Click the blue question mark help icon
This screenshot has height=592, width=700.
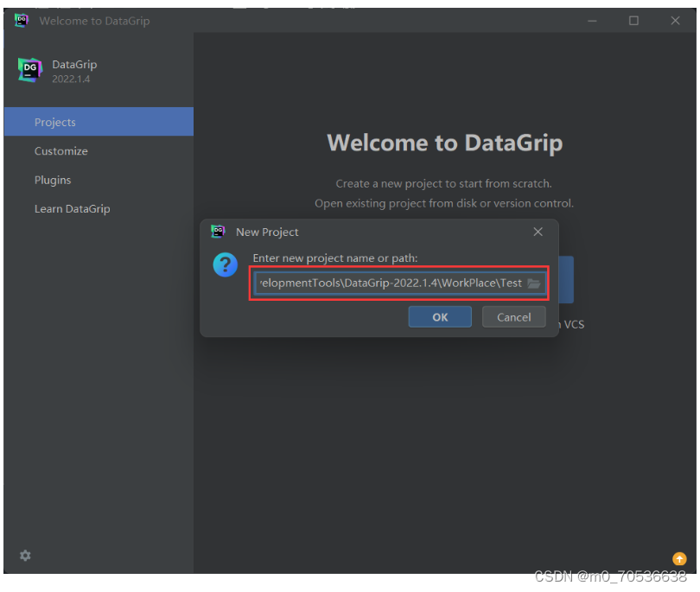[x=226, y=264]
